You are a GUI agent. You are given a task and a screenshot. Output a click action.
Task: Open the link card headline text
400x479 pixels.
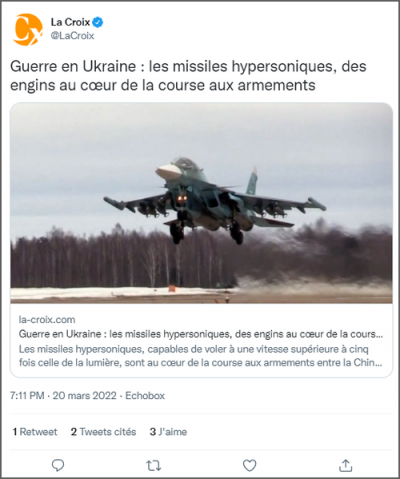pos(201,334)
